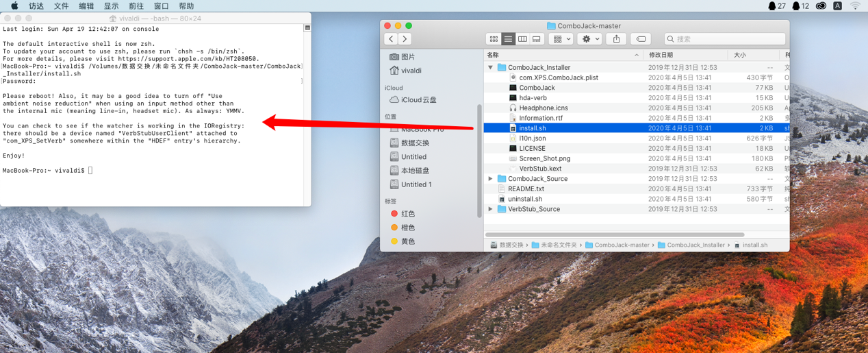Image resolution: width=868 pixels, height=353 pixels.
Task: Click install.sh in the path bar
Action: point(751,245)
